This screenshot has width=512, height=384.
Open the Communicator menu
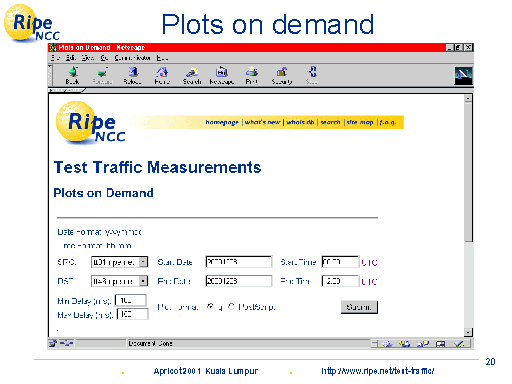tap(132, 58)
